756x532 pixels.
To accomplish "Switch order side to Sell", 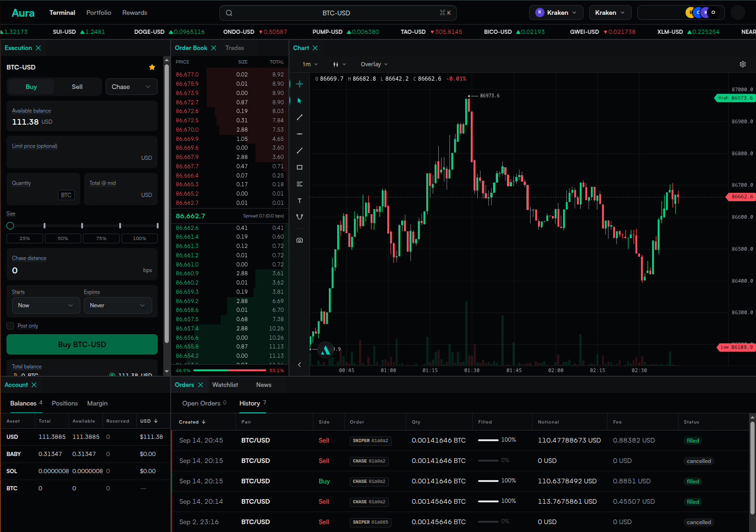I will tap(77, 87).
